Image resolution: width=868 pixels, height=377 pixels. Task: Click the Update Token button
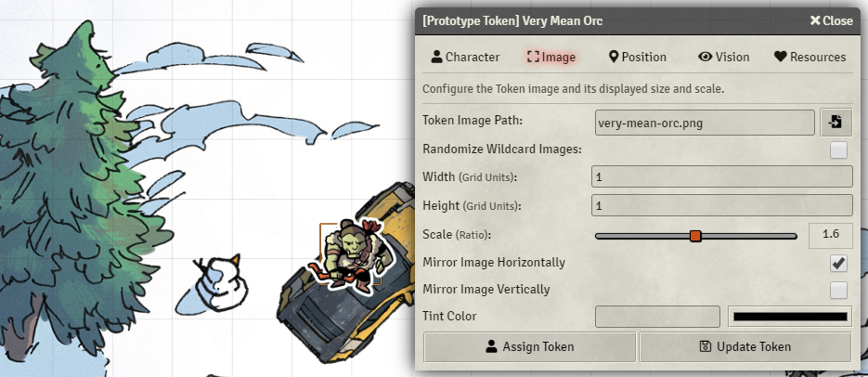coord(745,347)
